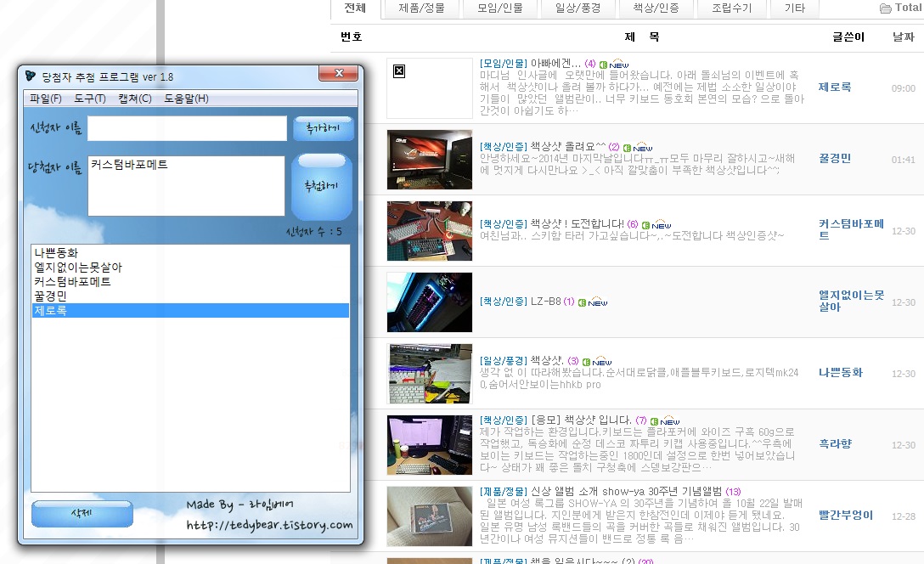The height and width of the screenshot is (564, 924).
Task: Open the 캡쳐(C) menu
Action: coord(134,99)
